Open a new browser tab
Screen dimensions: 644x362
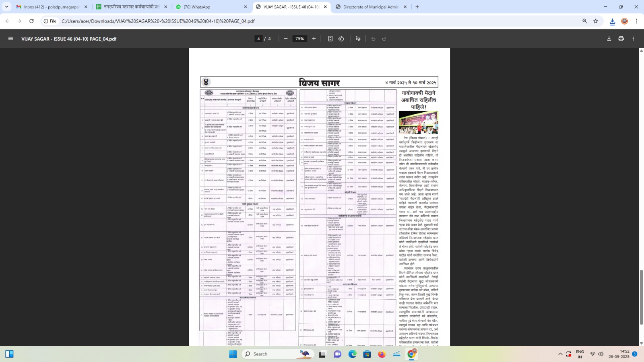tap(417, 7)
